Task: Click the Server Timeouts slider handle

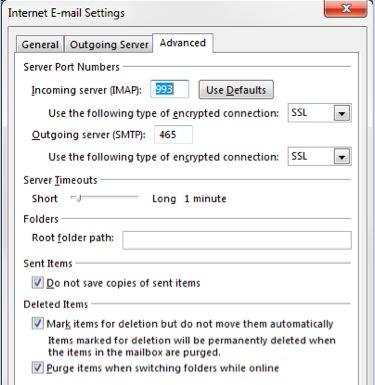Action: [x=78, y=198]
